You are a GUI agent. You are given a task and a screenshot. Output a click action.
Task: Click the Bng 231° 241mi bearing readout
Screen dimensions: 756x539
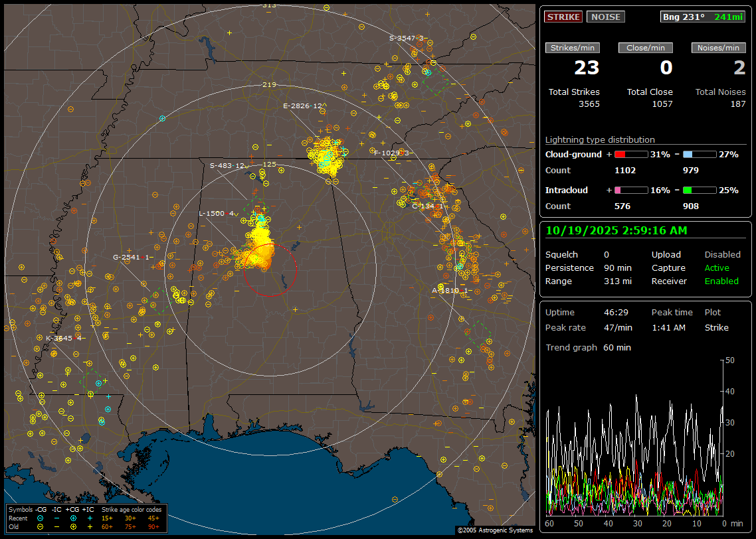pos(703,17)
